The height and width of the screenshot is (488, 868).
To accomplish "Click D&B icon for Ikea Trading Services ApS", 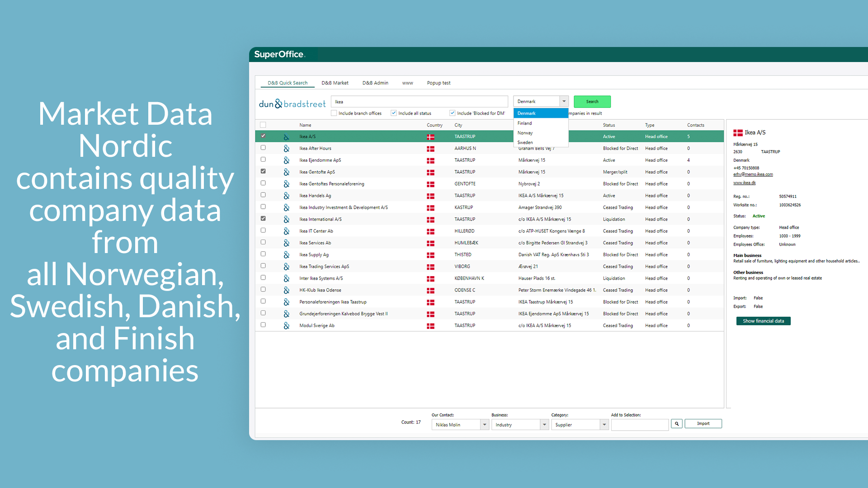I will [x=286, y=267].
